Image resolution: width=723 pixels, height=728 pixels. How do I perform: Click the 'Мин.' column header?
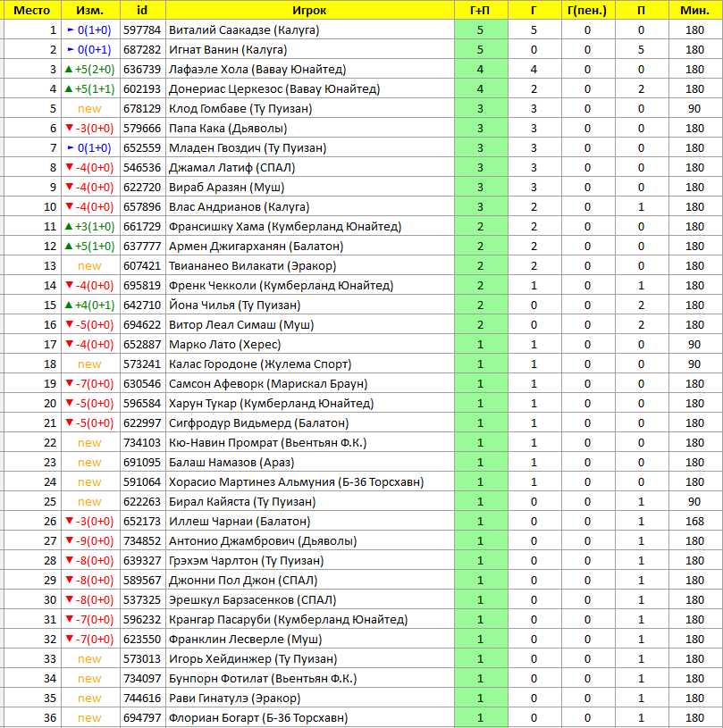tap(694, 10)
